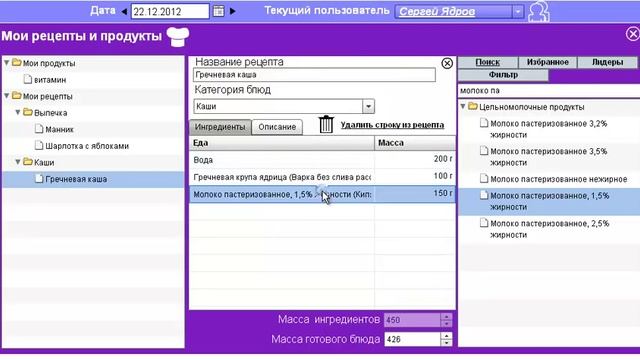Viewport: 640px width, 360px height.
Task: Click the Манник document icon
Action: pyautogui.click(x=39, y=129)
